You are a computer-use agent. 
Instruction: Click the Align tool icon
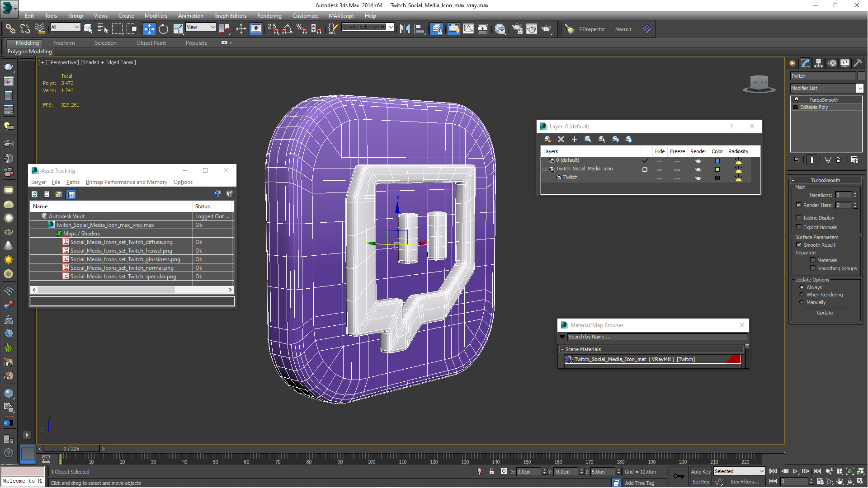point(420,29)
